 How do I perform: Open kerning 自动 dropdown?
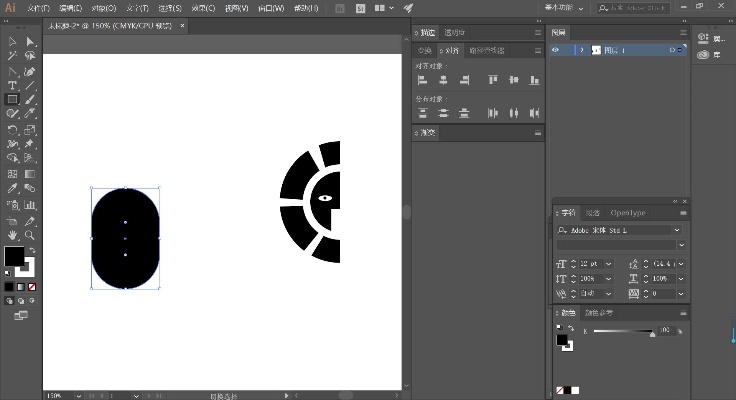[x=609, y=293]
